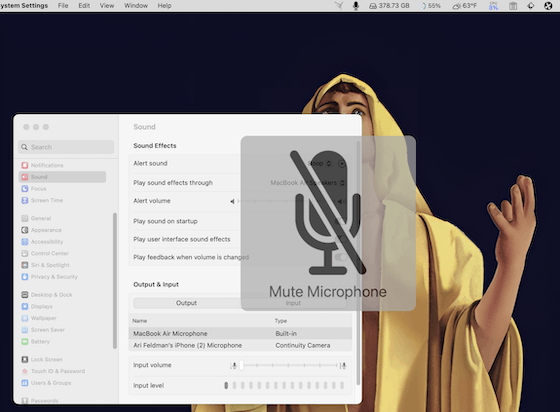The image size is (560, 412).
Task: Click the 55% status menu bar item
Action: coord(430,6)
